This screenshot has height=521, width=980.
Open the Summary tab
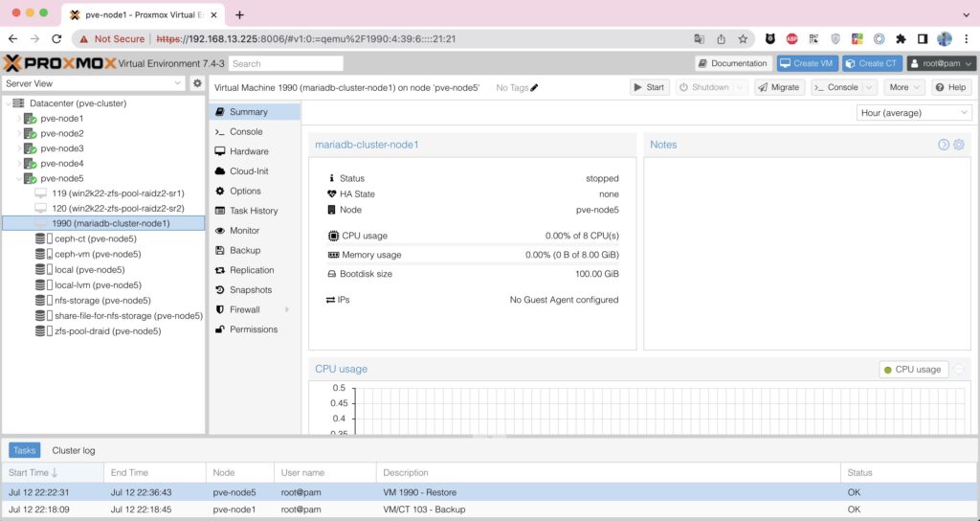coord(255,112)
